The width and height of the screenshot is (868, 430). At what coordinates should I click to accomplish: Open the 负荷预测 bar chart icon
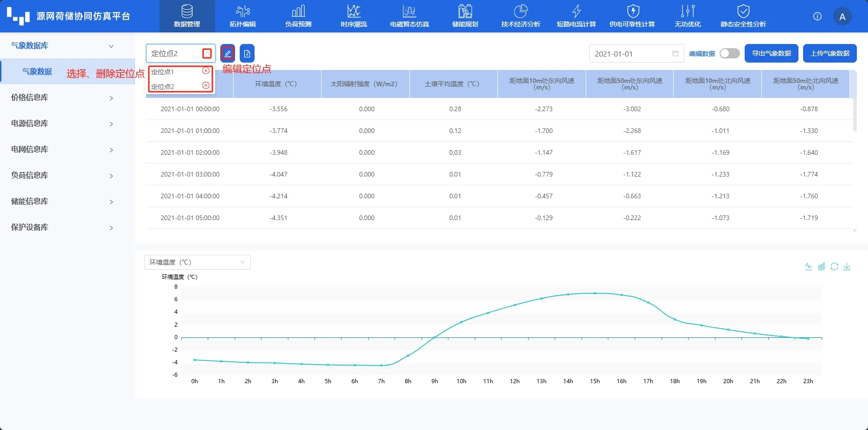tap(298, 11)
